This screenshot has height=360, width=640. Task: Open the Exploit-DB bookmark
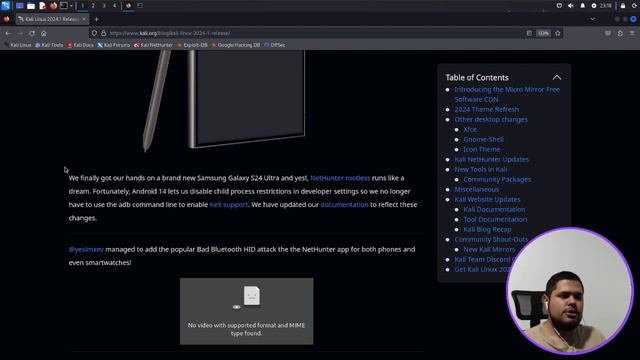tap(193, 45)
